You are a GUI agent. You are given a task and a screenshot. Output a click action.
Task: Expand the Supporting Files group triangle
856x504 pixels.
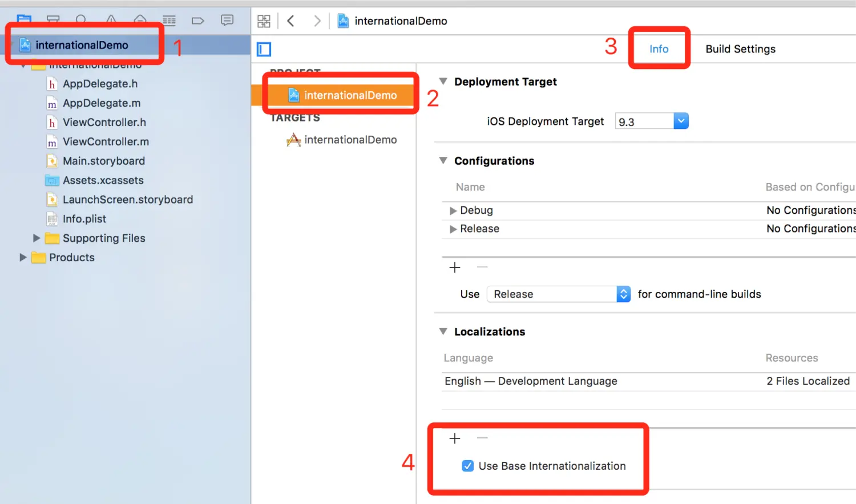point(36,238)
